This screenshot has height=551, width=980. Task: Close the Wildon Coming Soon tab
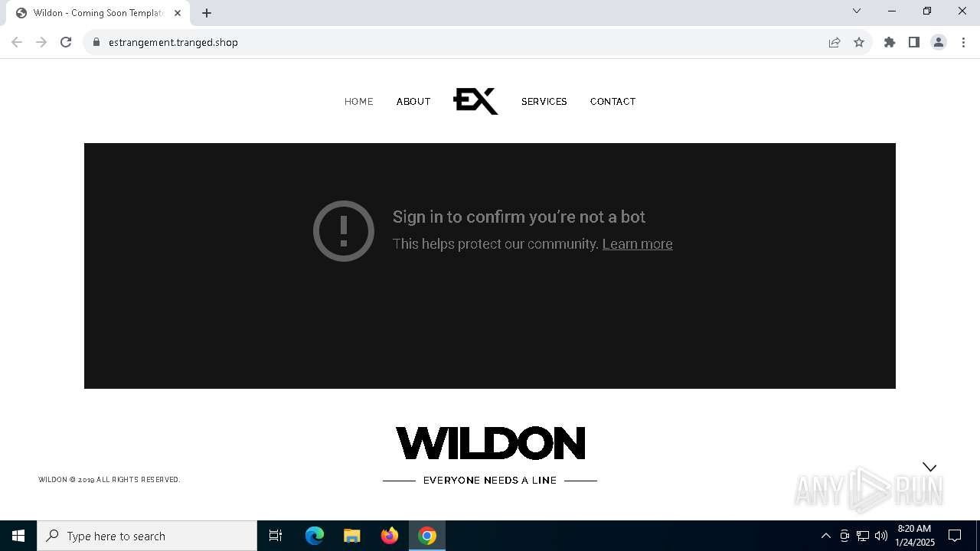coord(178,13)
